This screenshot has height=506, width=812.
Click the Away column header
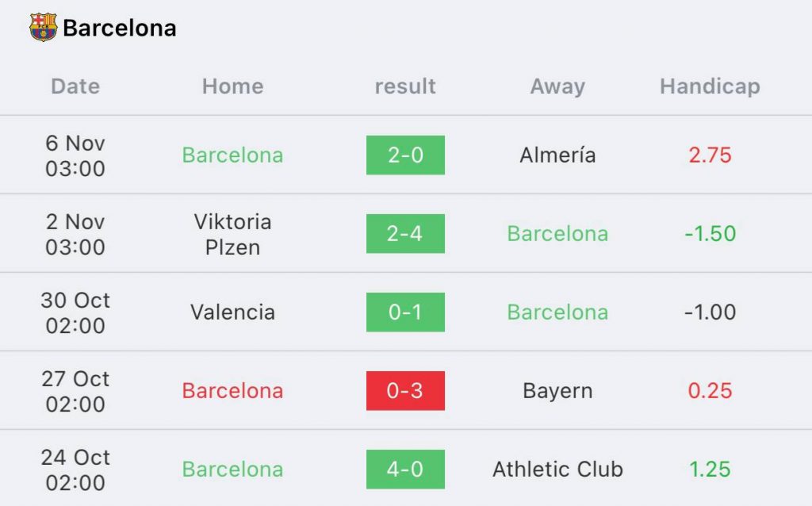[x=557, y=86]
